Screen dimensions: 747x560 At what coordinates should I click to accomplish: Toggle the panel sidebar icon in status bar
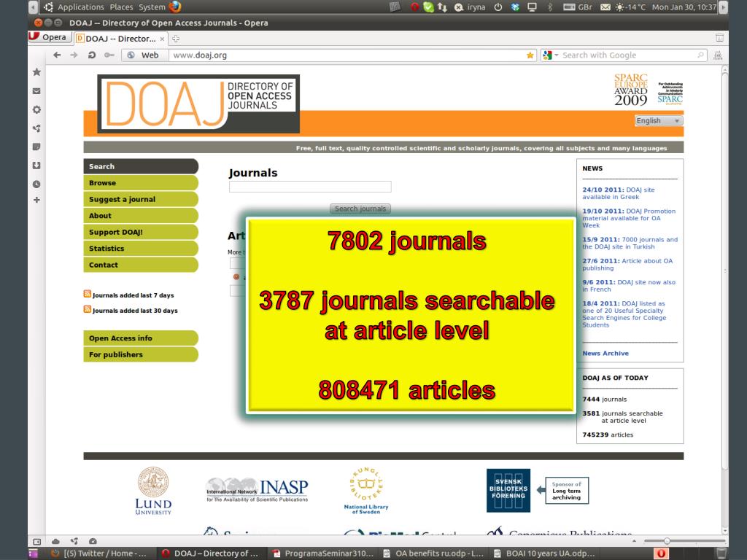[x=36, y=541]
